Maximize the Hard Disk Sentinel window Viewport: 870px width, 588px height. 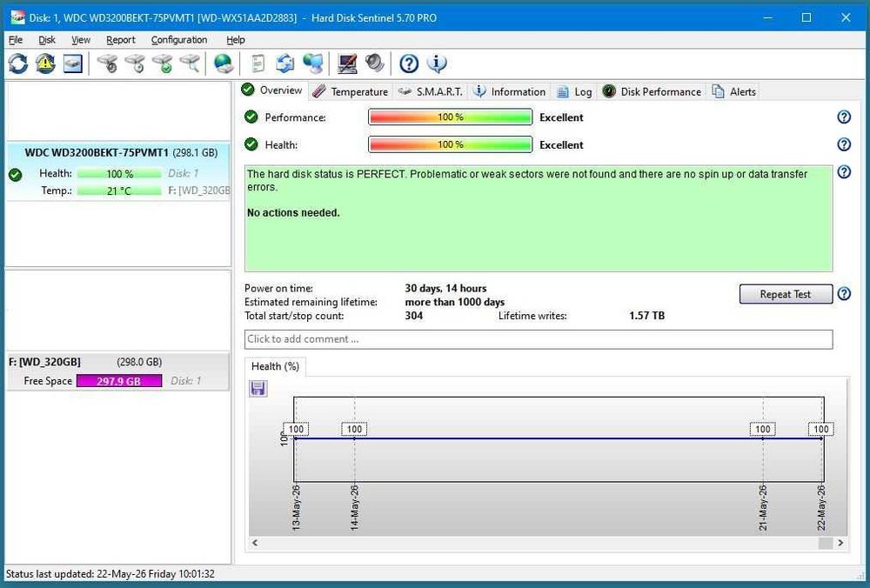click(806, 17)
